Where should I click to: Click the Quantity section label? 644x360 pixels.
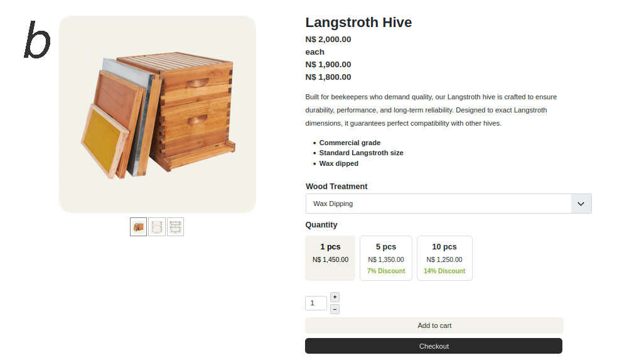[x=321, y=225]
